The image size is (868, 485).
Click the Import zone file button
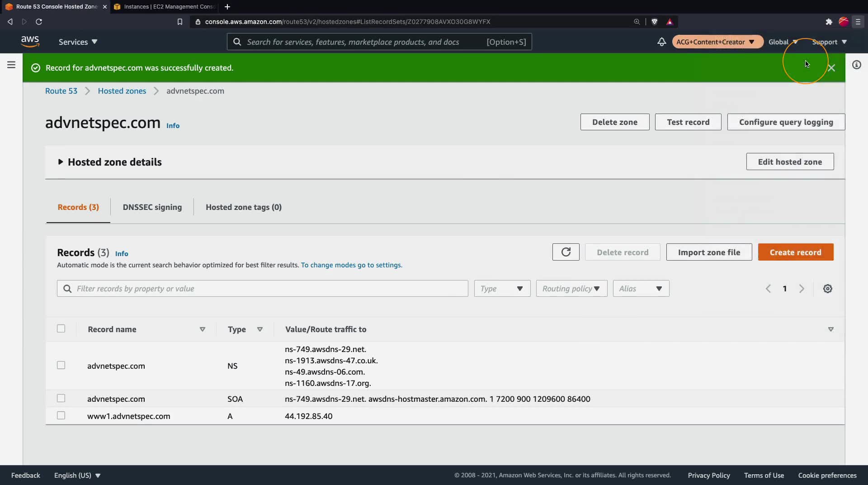(709, 252)
